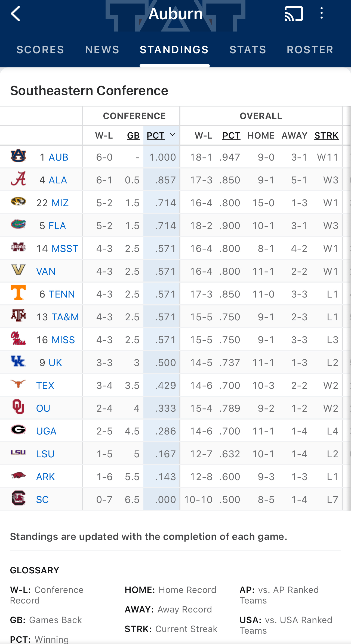Open the three-dot overflow menu
Screen dimensions: 351x644
coord(322,13)
